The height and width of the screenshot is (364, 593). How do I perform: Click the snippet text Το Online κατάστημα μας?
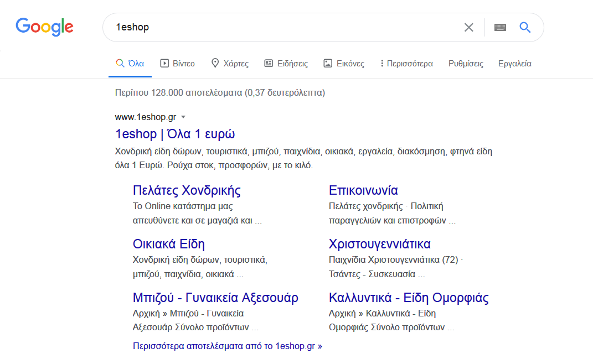tap(183, 206)
